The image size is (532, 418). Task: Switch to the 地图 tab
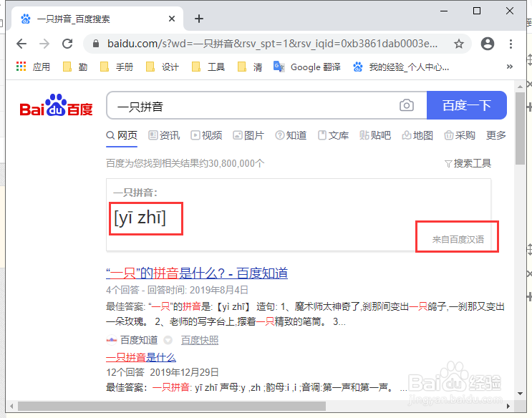tap(417, 136)
